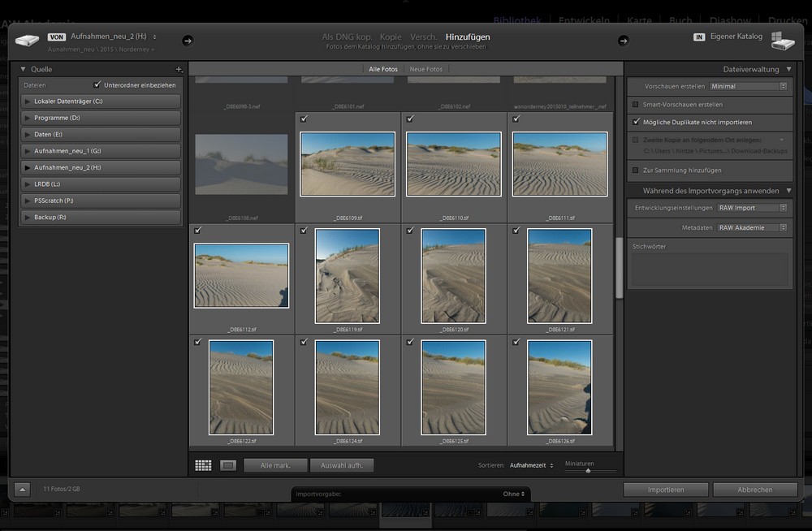
Task: Enable Zur Sammlung hinzufügen checkbox
Action: point(635,171)
